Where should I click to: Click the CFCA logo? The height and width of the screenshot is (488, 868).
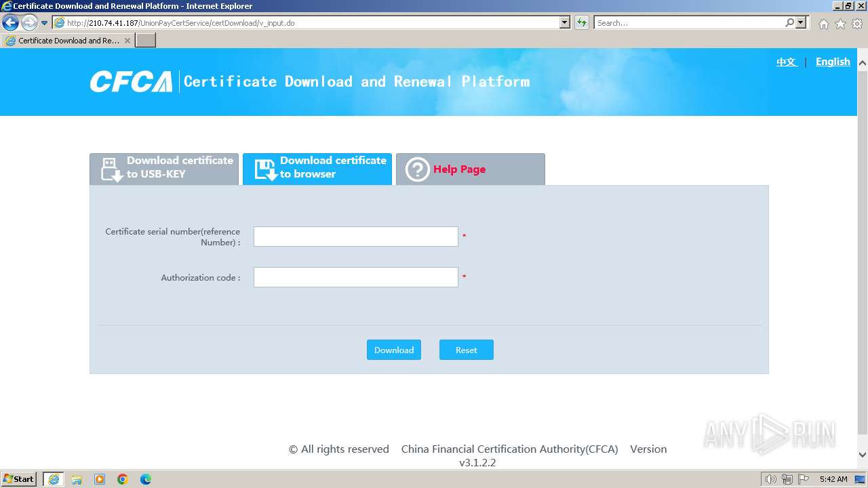pyautogui.click(x=131, y=82)
